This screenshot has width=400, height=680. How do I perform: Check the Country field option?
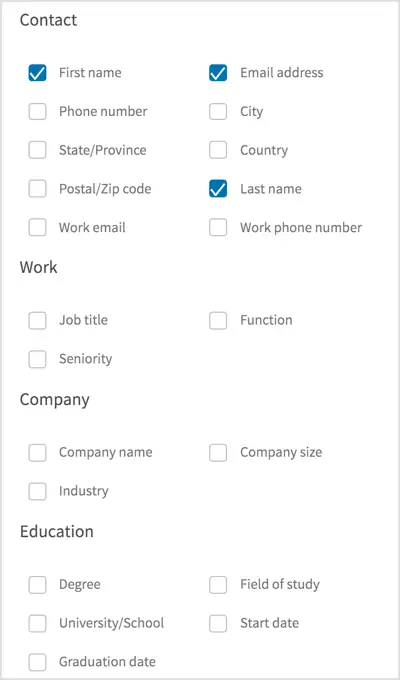tap(218, 150)
